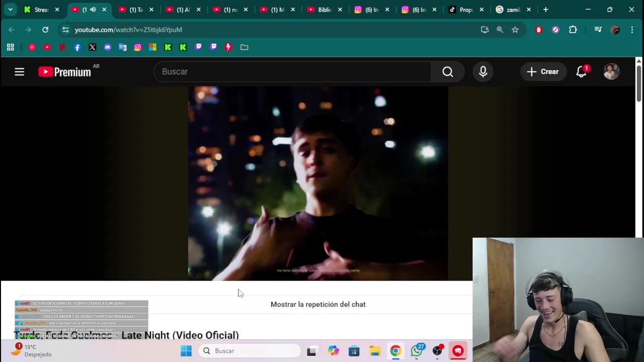Switch to the first Instagram tab
The height and width of the screenshot is (362, 644).
371,10
